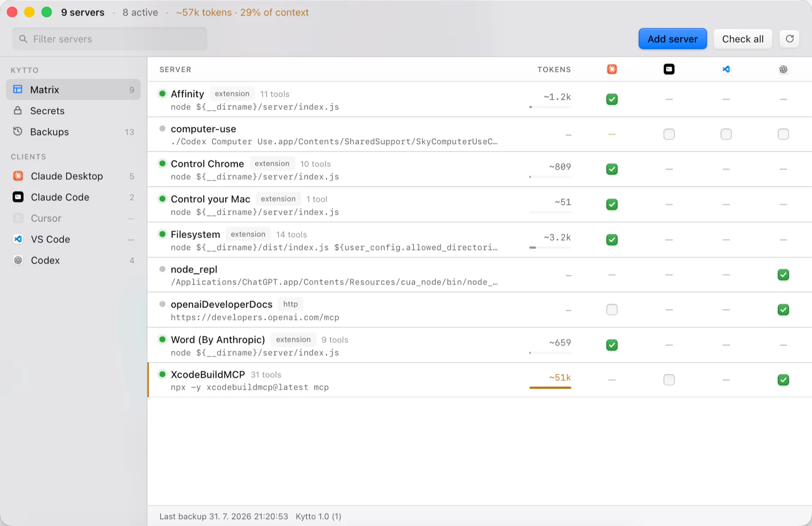Uncheck XcodeBuildMCP for Codex

783,380
